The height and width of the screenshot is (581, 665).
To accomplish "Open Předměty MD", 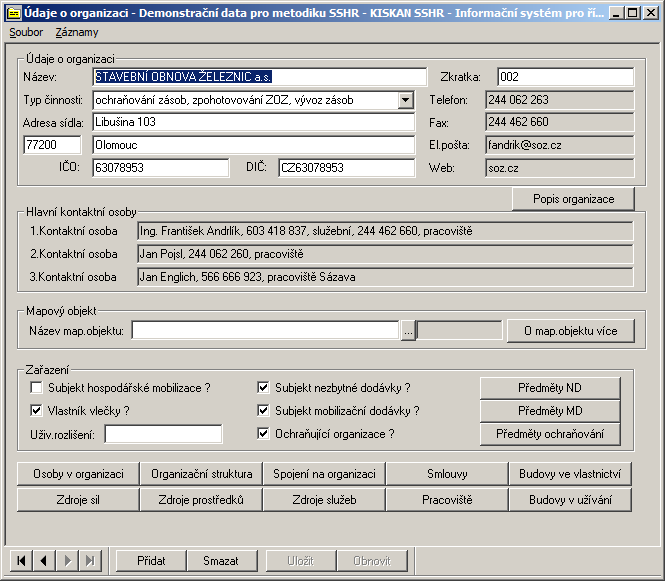I will (x=550, y=411).
